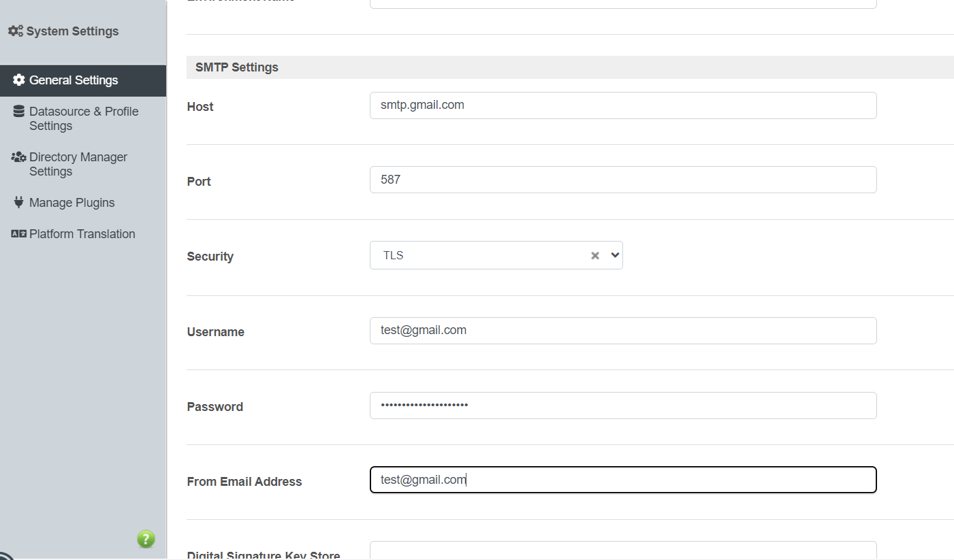Click the System Settings cogs icon

pyautogui.click(x=16, y=31)
